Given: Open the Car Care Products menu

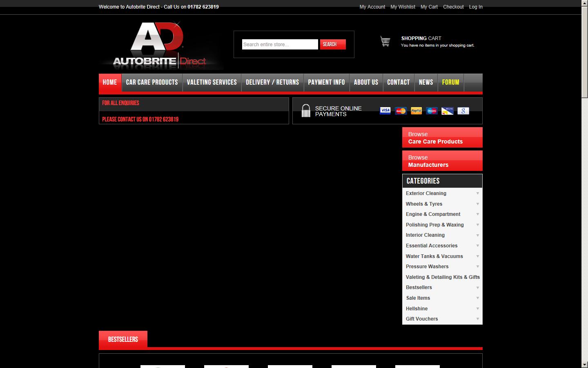Looking at the screenshot, I should pyautogui.click(x=152, y=82).
